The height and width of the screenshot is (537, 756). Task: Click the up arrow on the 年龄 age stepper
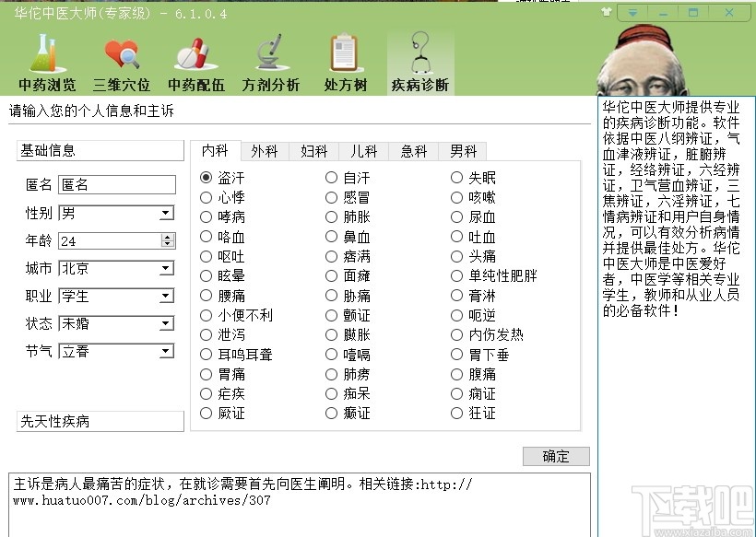click(x=167, y=238)
